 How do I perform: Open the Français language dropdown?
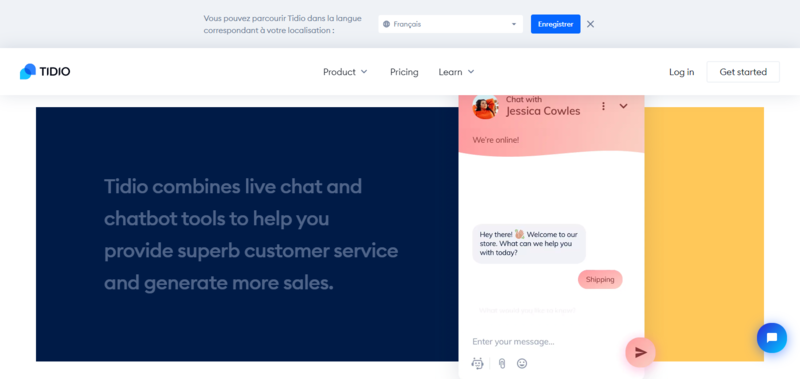(451, 24)
